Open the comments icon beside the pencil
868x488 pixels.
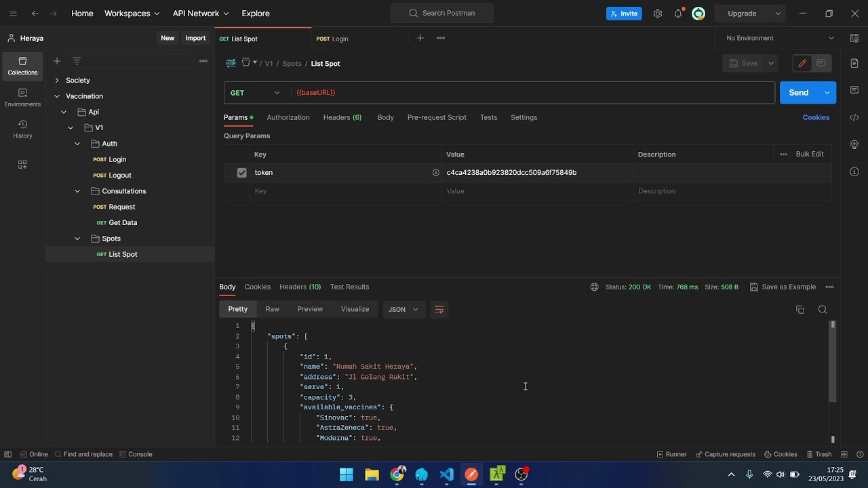pos(821,63)
